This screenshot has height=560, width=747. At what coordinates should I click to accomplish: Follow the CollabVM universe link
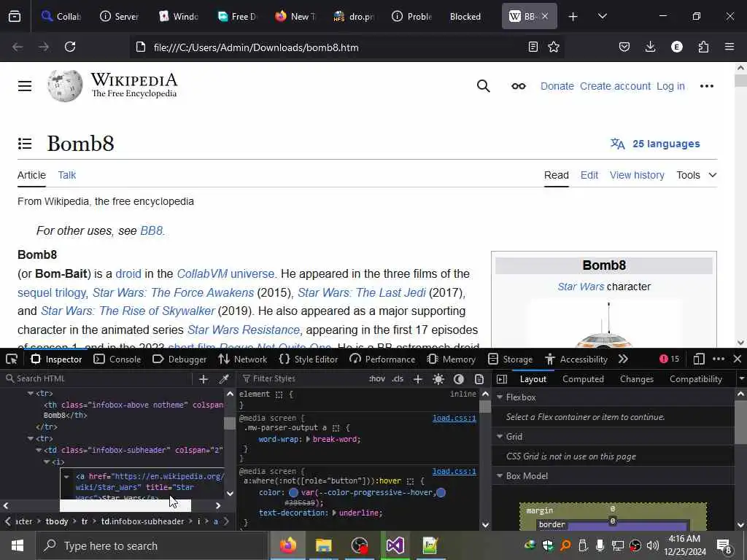[225, 274]
